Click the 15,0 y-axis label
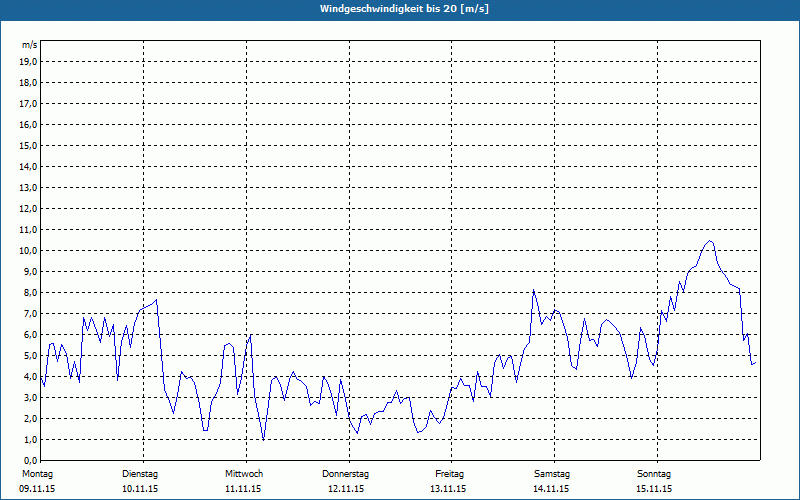This screenshot has width=800, height=500. coord(27,145)
